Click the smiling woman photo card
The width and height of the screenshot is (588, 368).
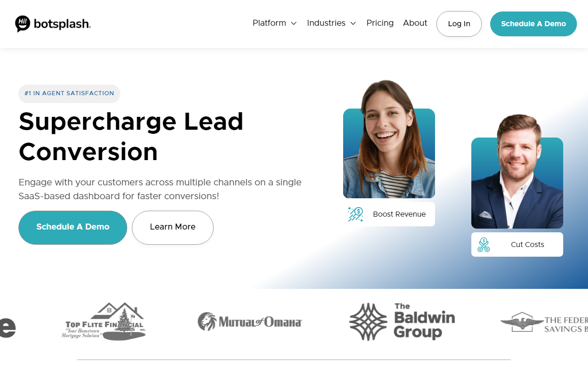point(389,140)
